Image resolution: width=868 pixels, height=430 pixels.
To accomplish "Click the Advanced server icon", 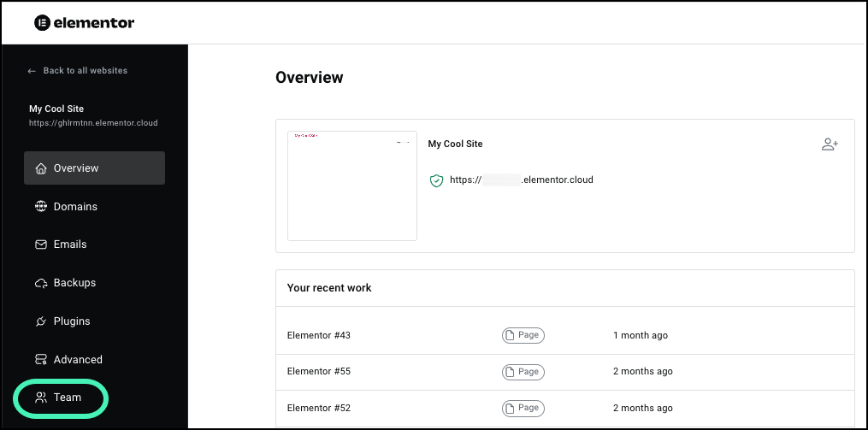I will pos(41,360).
